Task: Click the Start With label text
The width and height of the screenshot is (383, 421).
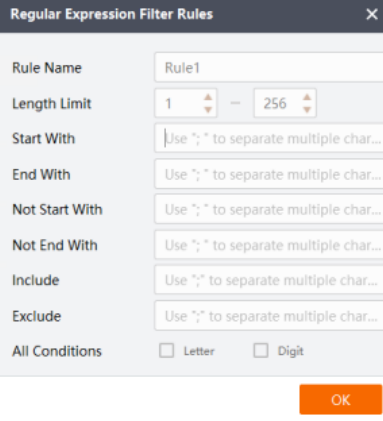Action: [44, 138]
